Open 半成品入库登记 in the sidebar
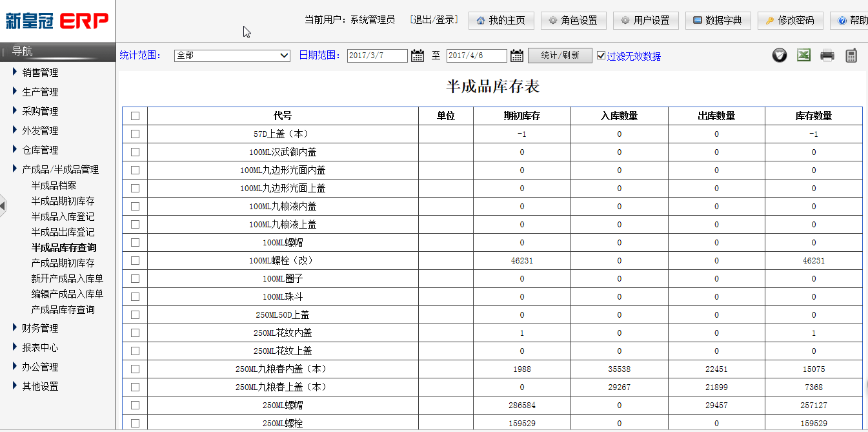The width and height of the screenshot is (868, 432). pyautogui.click(x=63, y=216)
